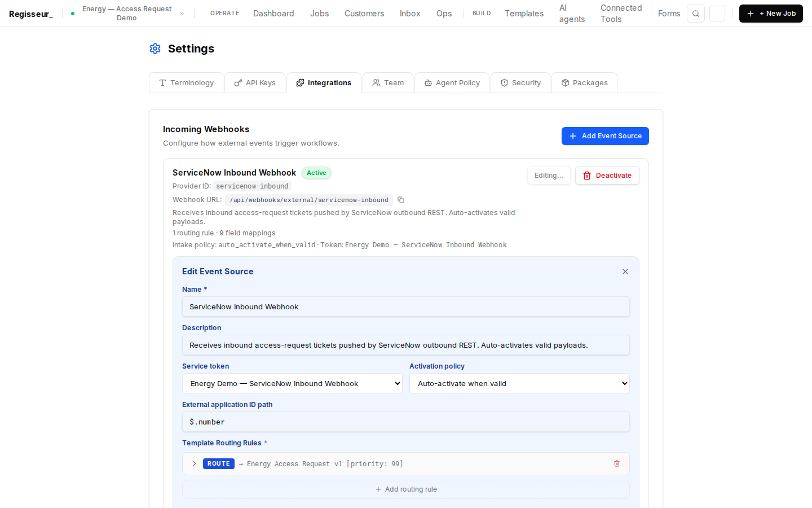Delete the Energy Access Request routing rule
Image resolution: width=812 pixels, height=508 pixels.
617,463
